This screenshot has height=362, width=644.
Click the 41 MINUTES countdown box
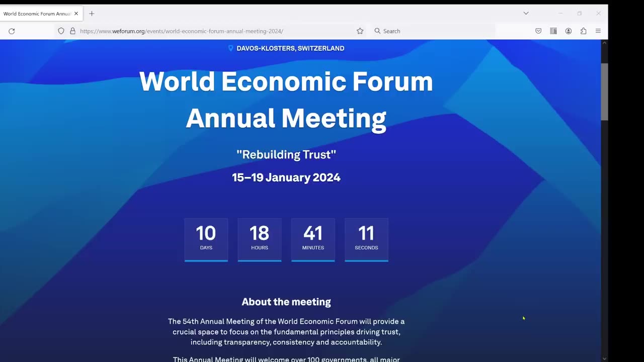tap(313, 240)
